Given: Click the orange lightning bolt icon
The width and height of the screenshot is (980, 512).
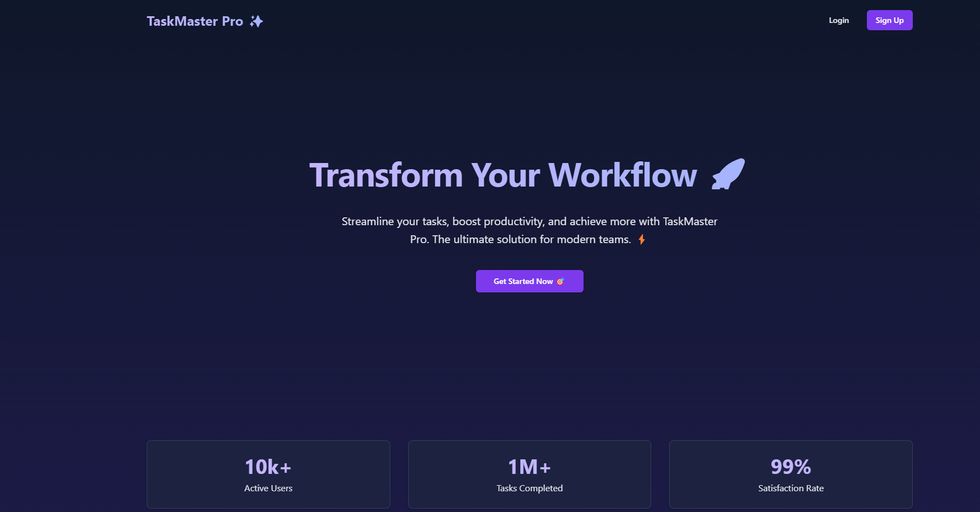Looking at the screenshot, I should (642, 239).
